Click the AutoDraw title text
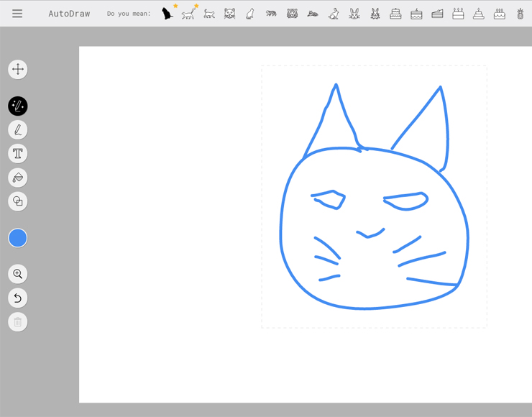 pos(69,14)
